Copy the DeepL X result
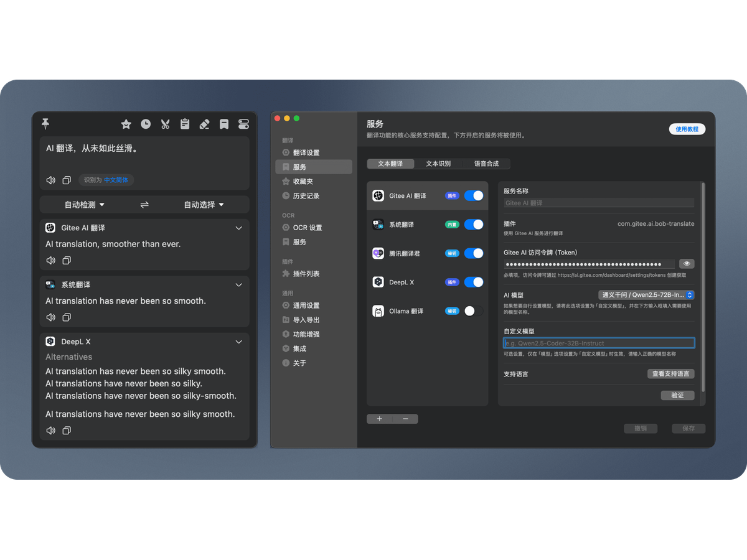 (x=67, y=431)
